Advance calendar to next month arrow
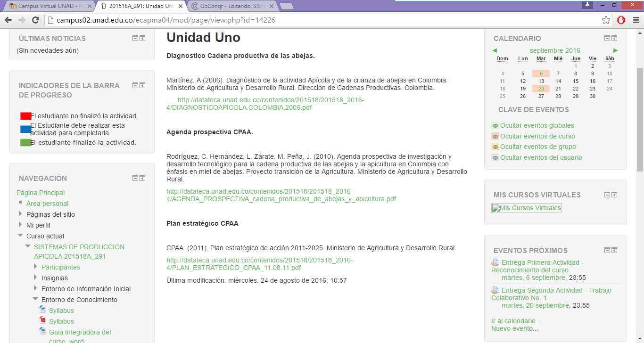The height and width of the screenshot is (343, 644). (x=616, y=50)
